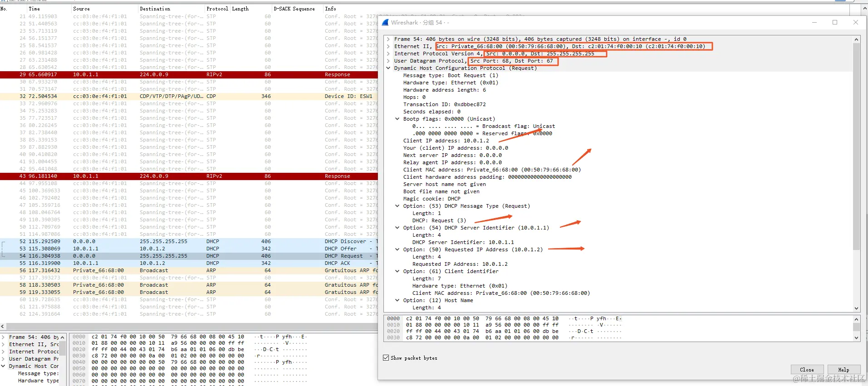Viewport: 868px width, 386px height.
Task: Sort by the Destination column header
Action: click(172, 9)
